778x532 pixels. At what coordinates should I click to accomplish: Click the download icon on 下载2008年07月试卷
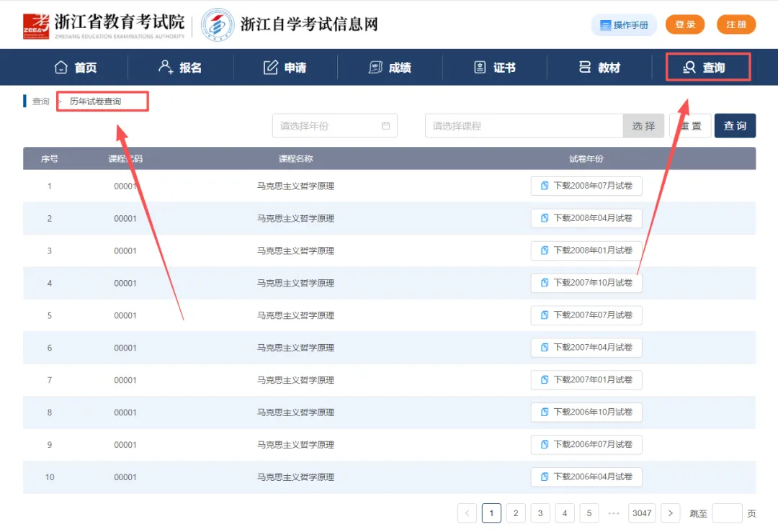[545, 186]
